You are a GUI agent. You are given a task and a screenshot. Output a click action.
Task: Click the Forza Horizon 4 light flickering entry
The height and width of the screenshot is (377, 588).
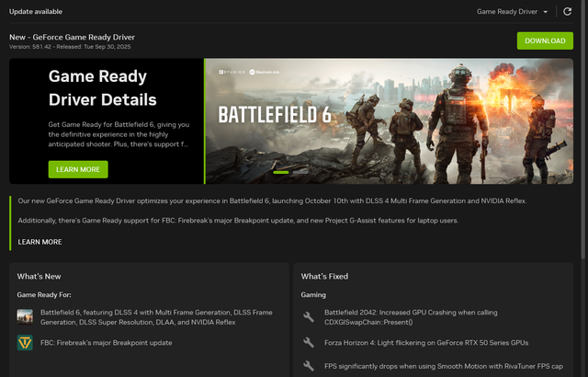[426, 343]
